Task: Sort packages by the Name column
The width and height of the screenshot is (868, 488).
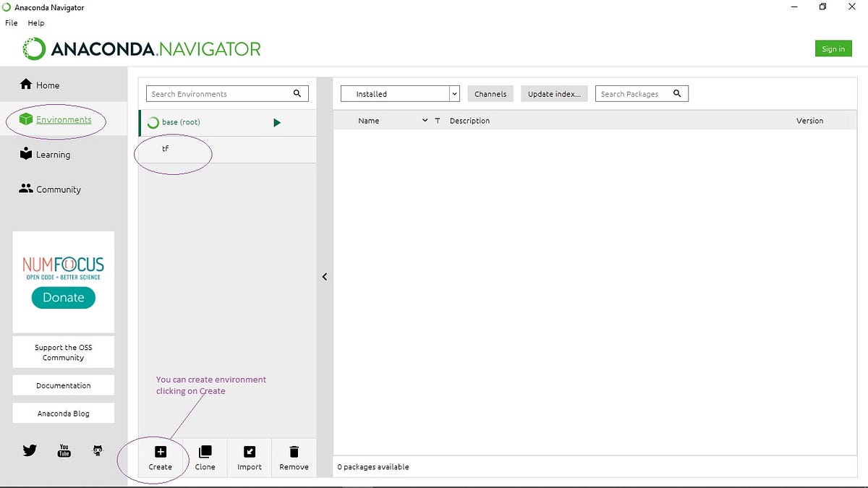Action: pyautogui.click(x=369, y=121)
